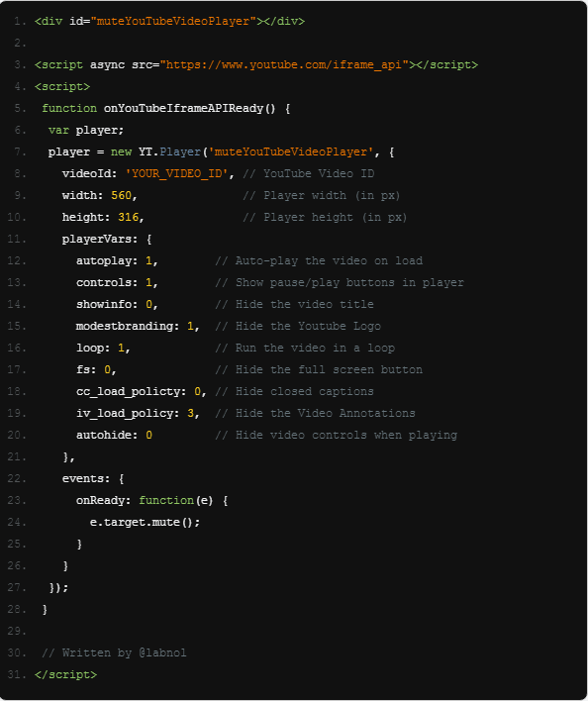Screen dimensions: 588x701
Task: Click the "// Hide the Youtube Logo" comment
Action: click(x=298, y=326)
